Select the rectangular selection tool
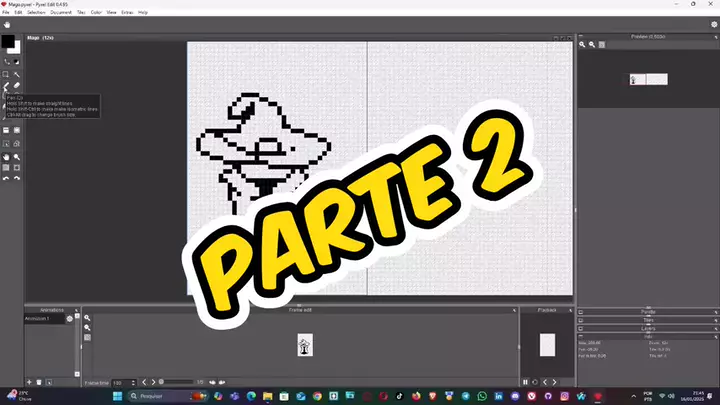The image size is (720, 405). point(6,74)
